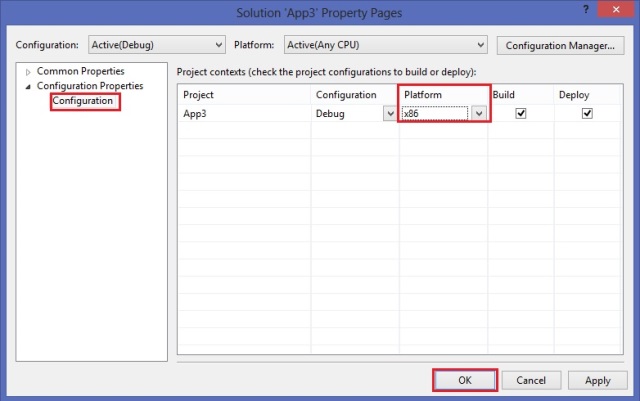Collapse the Configuration Properties node arrow
This screenshot has height=401, width=640.
click(x=28, y=87)
